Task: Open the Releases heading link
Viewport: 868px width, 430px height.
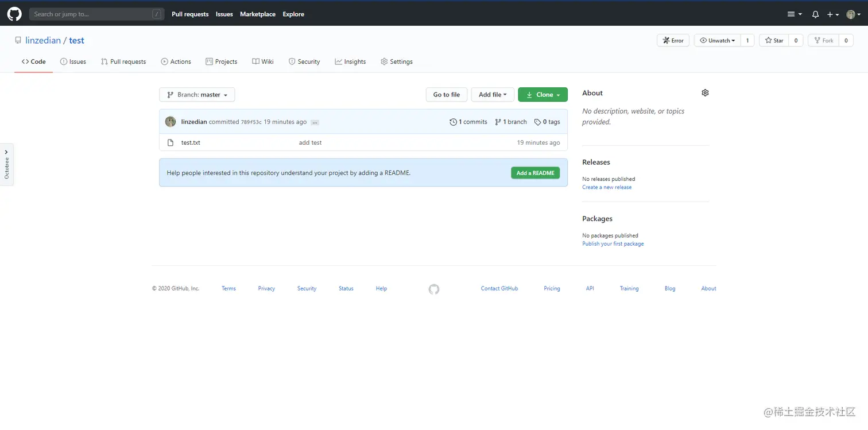Action: [596, 162]
